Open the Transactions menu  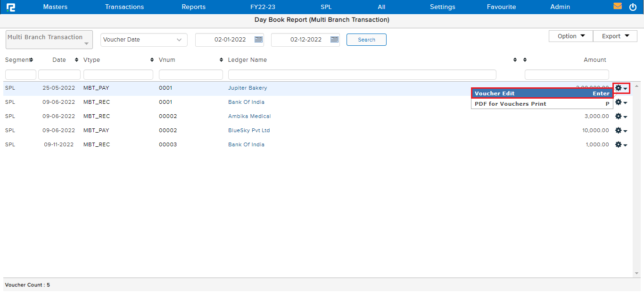[x=124, y=7]
